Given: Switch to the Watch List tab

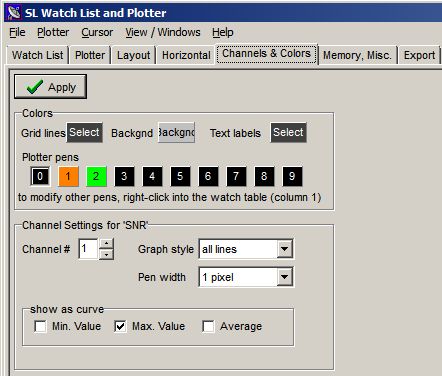Looking at the screenshot, I should (x=37, y=55).
